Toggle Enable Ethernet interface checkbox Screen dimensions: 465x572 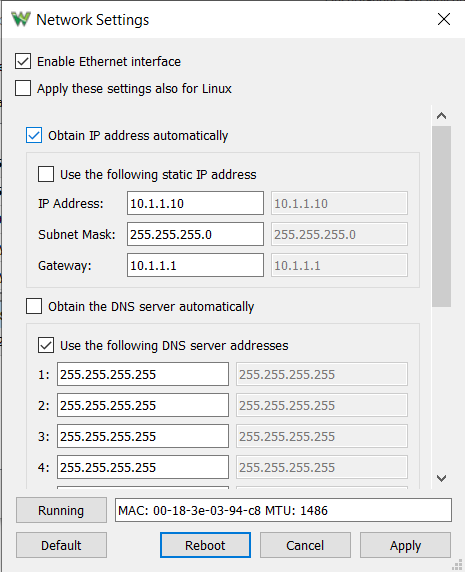click(x=23, y=61)
